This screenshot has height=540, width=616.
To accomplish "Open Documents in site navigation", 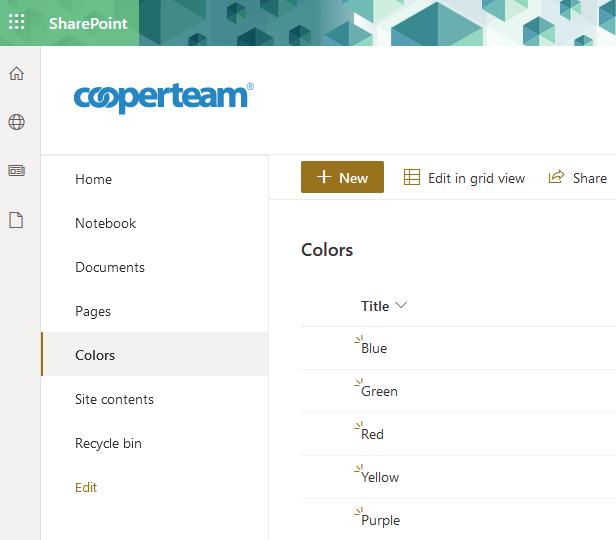I will click(x=110, y=267).
